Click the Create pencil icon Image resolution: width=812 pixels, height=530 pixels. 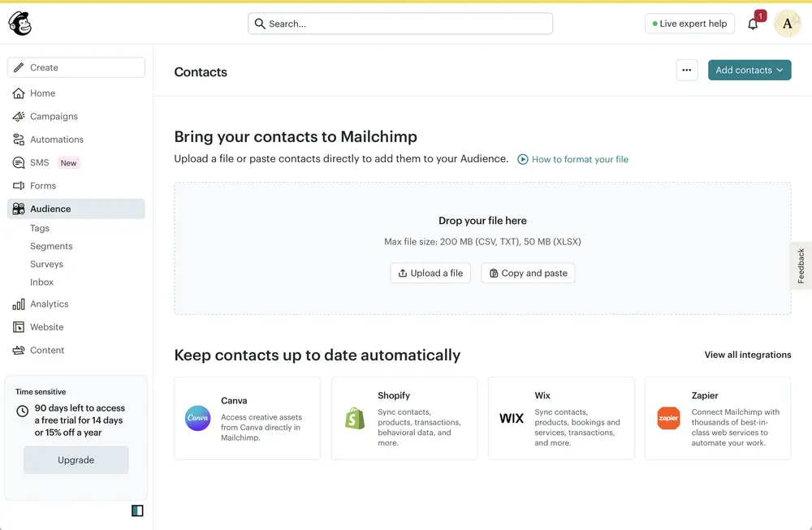19,67
